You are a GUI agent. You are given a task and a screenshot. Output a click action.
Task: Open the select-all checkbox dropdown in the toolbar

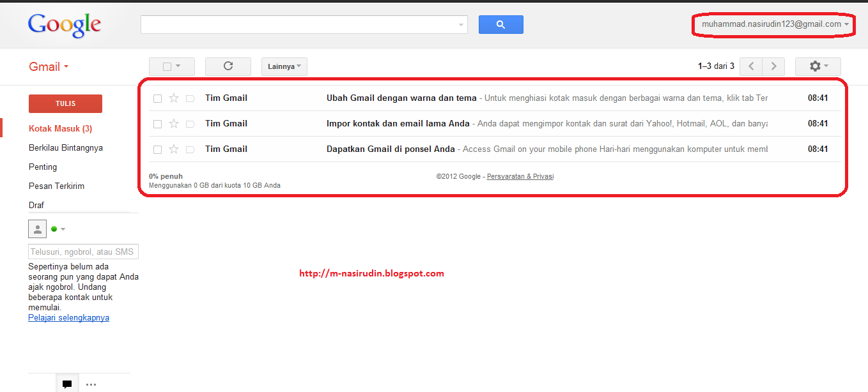(x=172, y=66)
